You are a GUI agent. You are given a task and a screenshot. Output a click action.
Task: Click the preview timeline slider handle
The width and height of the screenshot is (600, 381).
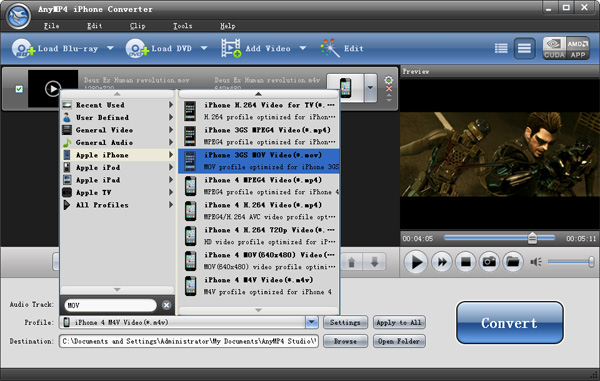[x=532, y=238]
